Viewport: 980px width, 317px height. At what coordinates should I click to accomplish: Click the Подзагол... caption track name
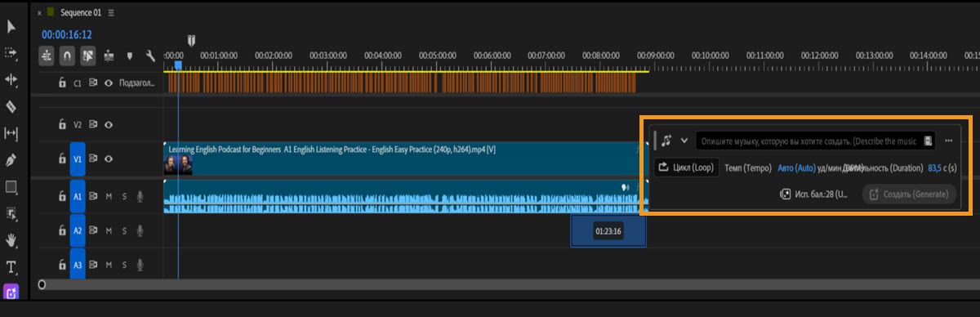pyautogui.click(x=136, y=83)
